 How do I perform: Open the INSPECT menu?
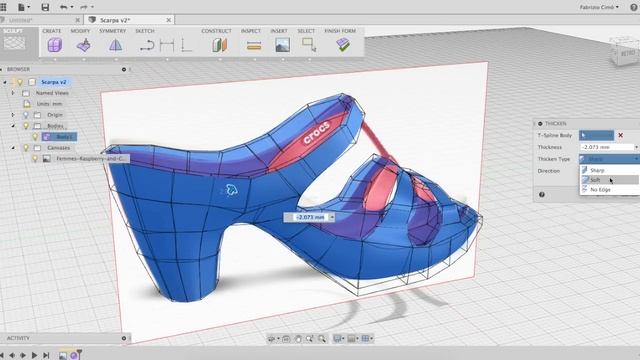[x=251, y=31]
